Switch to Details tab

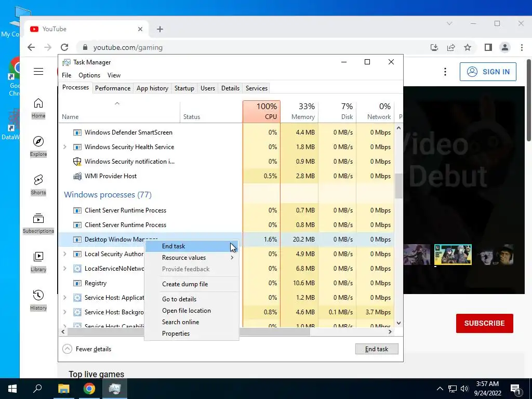pos(230,88)
